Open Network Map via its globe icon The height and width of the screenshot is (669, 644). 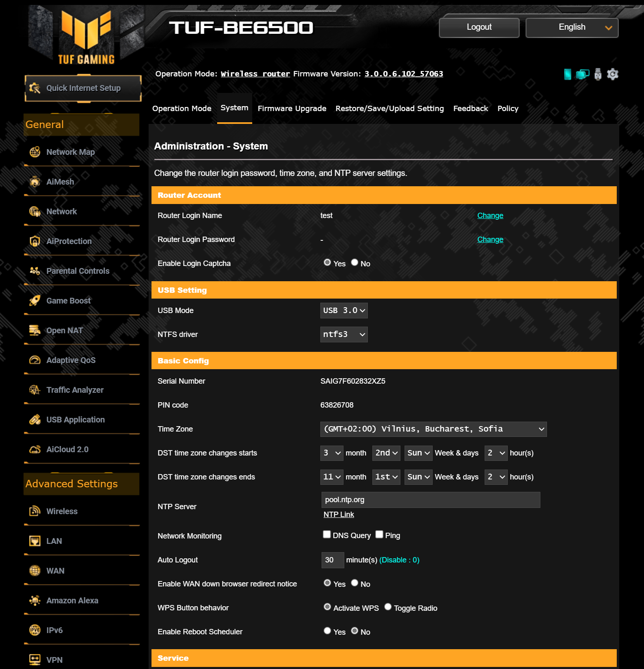click(x=35, y=152)
